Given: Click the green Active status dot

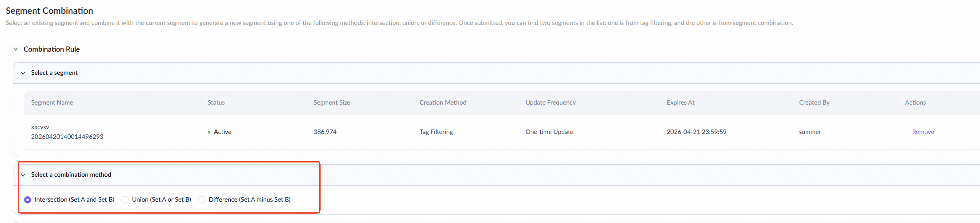Looking at the screenshot, I should 209,132.
